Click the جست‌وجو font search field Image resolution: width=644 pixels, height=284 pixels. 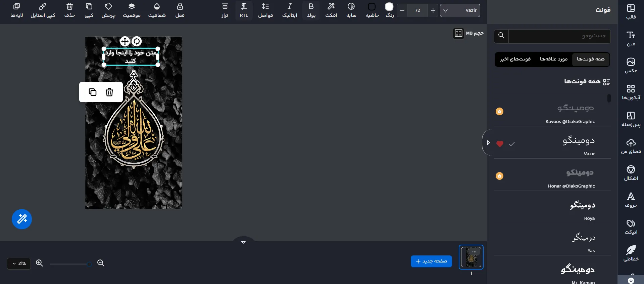tap(559, 36)
